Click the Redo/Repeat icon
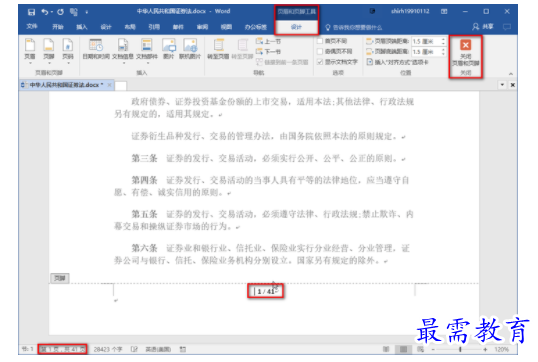The image size is (538, 362). 60,12
